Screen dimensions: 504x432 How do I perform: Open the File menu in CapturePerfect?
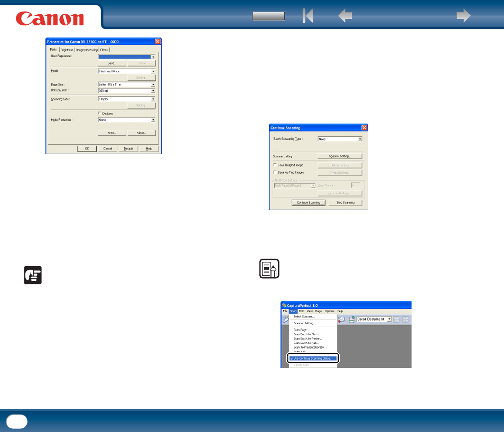point(285,311)
